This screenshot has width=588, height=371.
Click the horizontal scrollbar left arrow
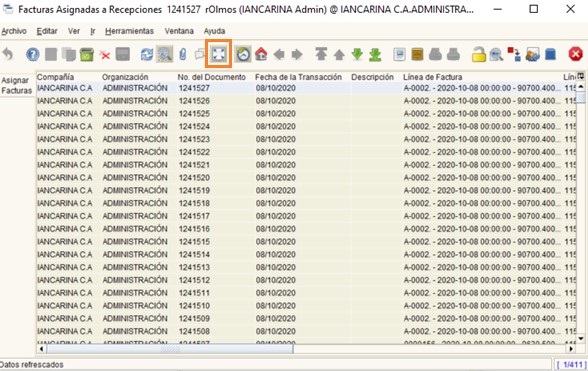click(x=42, y=349)
